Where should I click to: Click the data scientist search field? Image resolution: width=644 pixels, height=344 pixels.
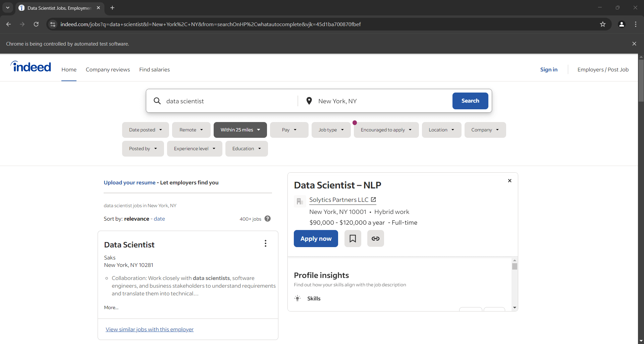[228, 101]
